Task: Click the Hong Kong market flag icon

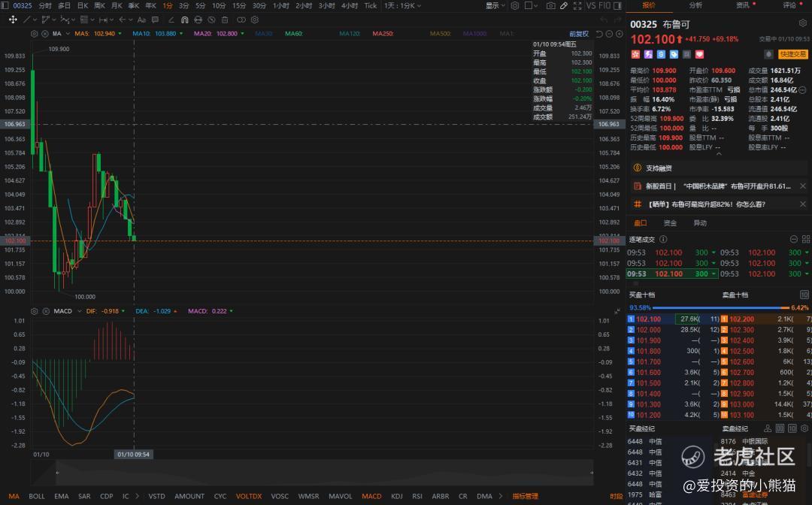Action: point(635,54)
